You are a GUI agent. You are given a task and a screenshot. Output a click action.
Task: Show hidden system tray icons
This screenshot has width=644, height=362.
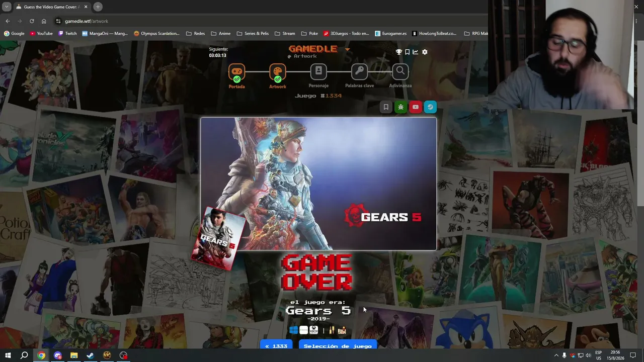(556, 355)
